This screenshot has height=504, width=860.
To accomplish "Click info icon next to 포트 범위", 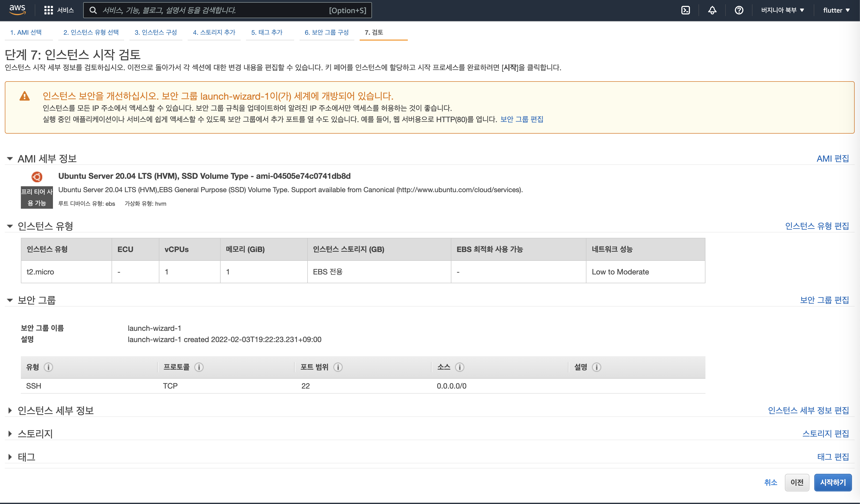I will pos(338,367).
